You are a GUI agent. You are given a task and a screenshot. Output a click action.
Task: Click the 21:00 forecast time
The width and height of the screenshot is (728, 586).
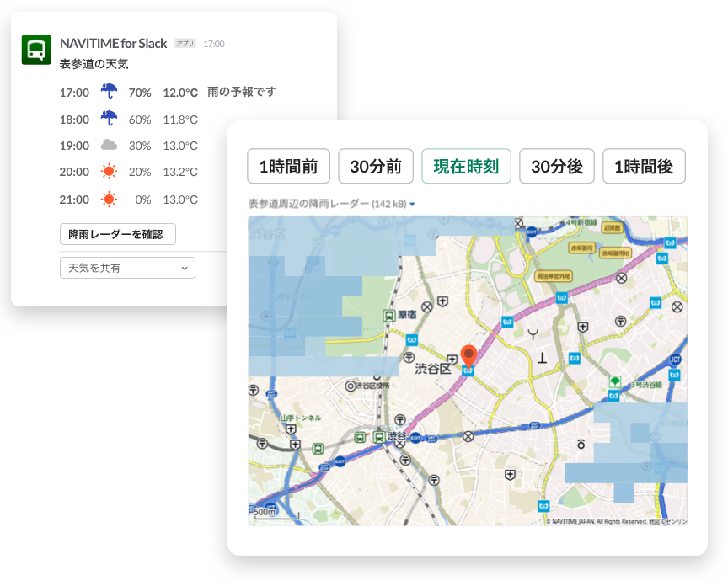pos(74,200)
